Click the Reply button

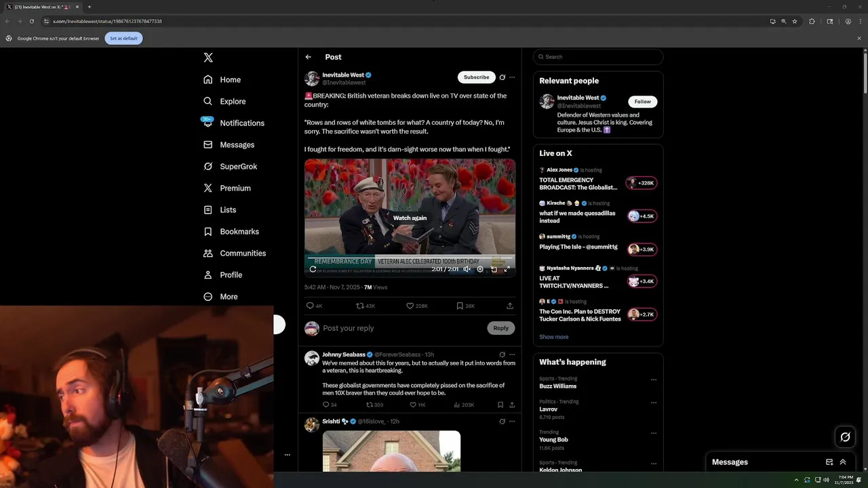[x=500, y=328]
